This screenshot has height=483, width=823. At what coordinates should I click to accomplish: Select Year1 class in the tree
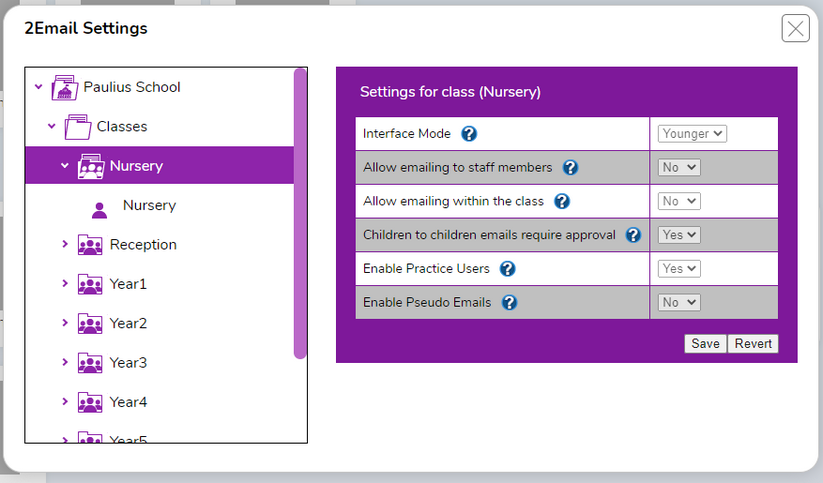coord(128,284)
